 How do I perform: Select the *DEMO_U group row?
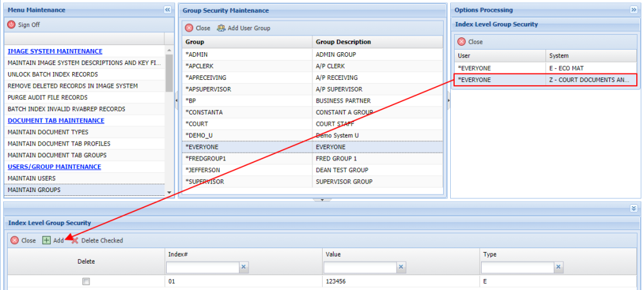(312, 135)
